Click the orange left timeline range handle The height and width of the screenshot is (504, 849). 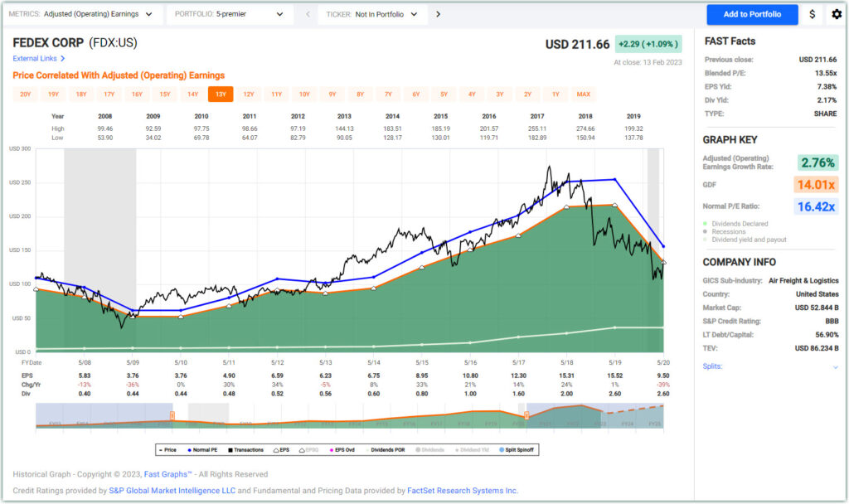click(x=172, y=414)
